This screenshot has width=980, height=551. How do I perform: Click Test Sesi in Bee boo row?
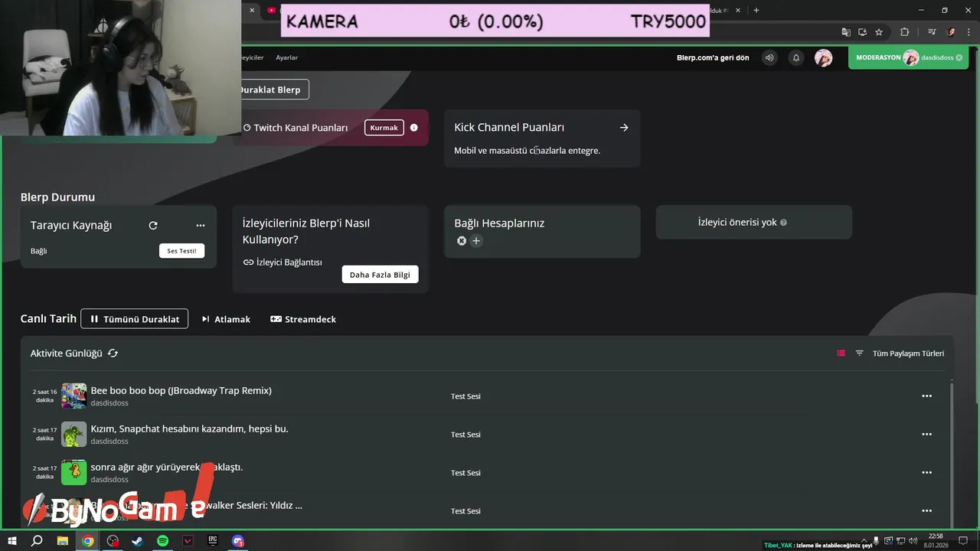click(465, 396)
